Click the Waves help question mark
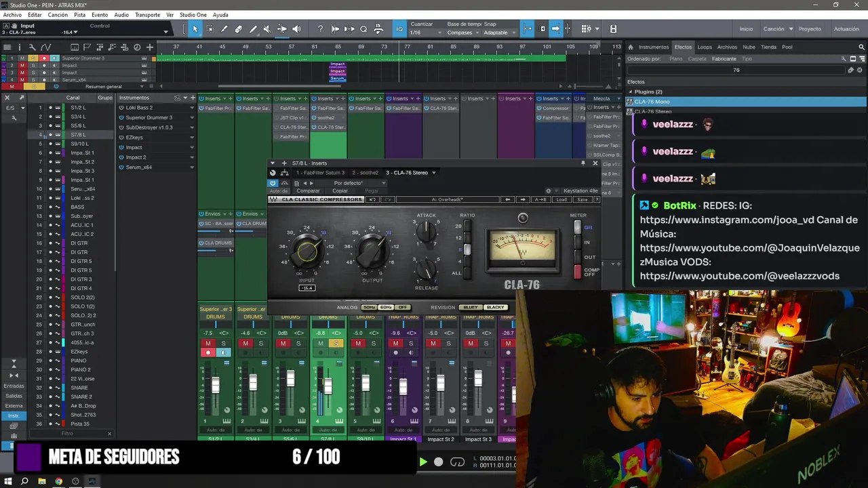Screen dimensions: 868x488 pos(597,199)
